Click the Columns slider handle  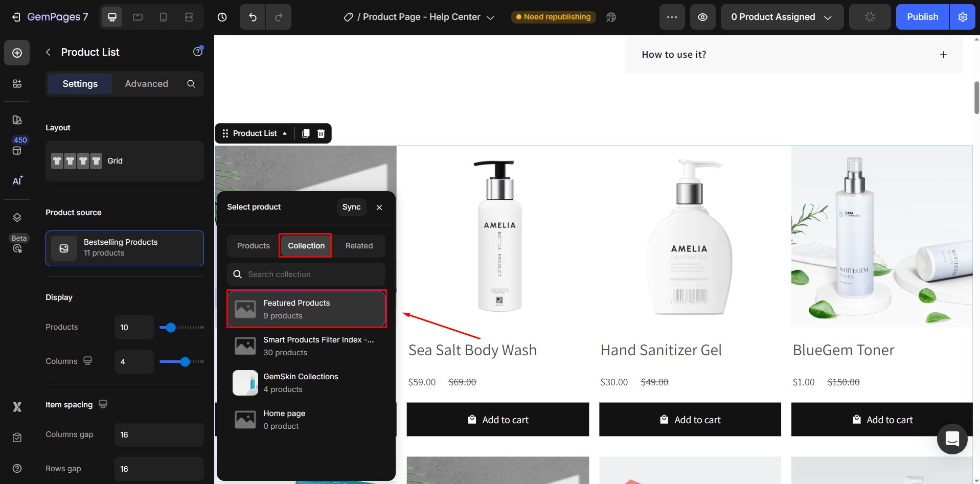click(x=185, y=362)
